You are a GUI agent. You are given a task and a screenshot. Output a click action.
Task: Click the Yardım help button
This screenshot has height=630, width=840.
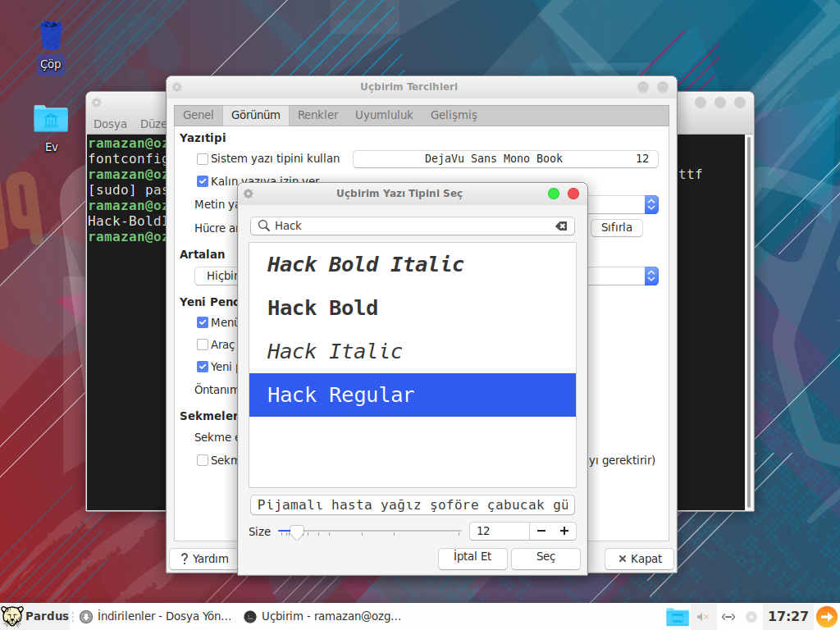(204, 559)
